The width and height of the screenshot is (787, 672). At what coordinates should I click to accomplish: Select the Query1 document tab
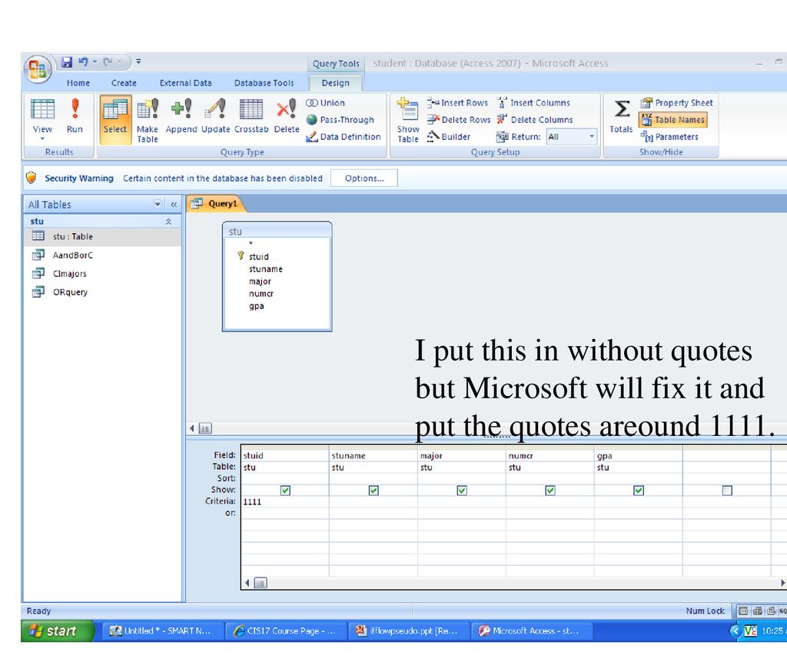tap(216, 204)
